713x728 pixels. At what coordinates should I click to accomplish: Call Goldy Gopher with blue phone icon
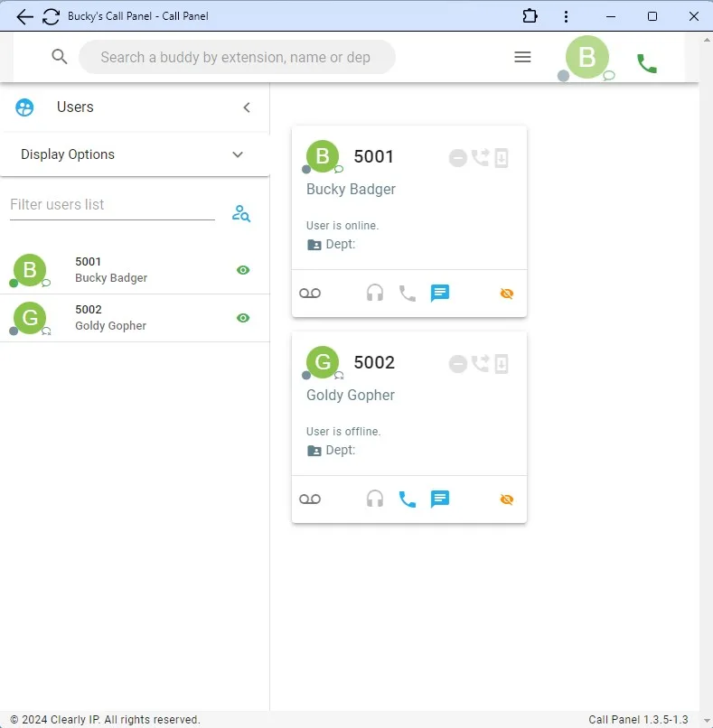[408, 499]
